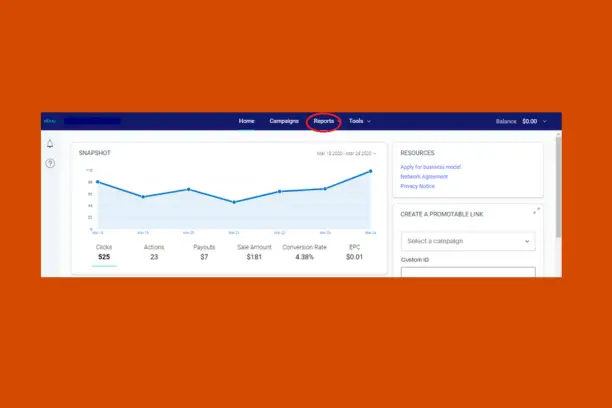
Task: Open the snapshot date range selector
Action: 346,154
